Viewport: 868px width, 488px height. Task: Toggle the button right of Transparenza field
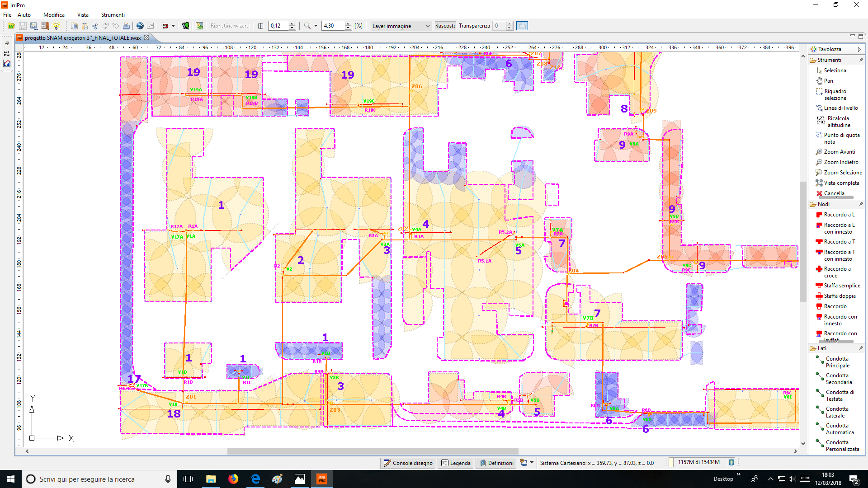coord(522,26)
